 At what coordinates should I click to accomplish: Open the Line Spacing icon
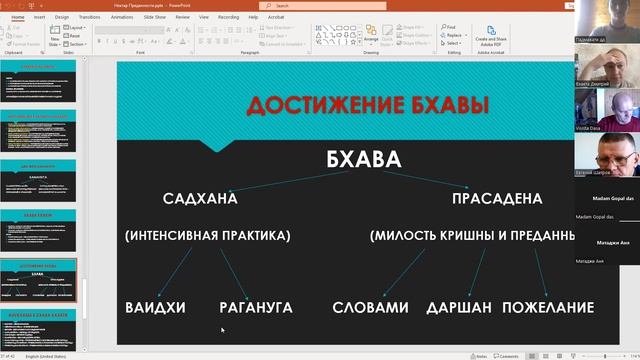[249, 30]
